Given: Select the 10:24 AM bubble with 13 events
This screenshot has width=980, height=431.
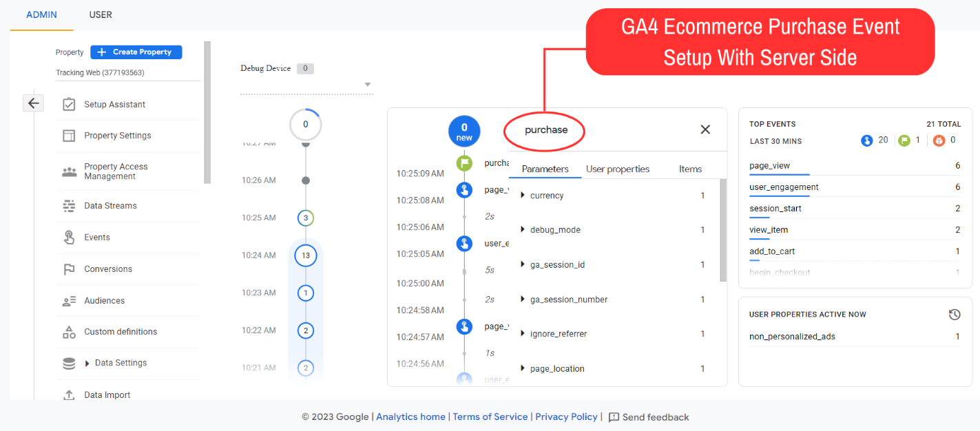Looking at the screenshot, I should 305,255.
